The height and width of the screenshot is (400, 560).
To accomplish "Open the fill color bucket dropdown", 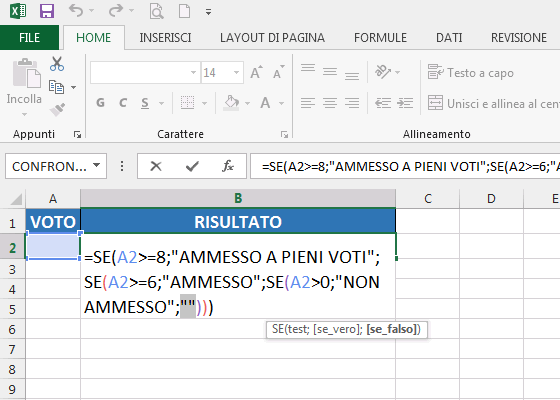I will click(247, 104).
